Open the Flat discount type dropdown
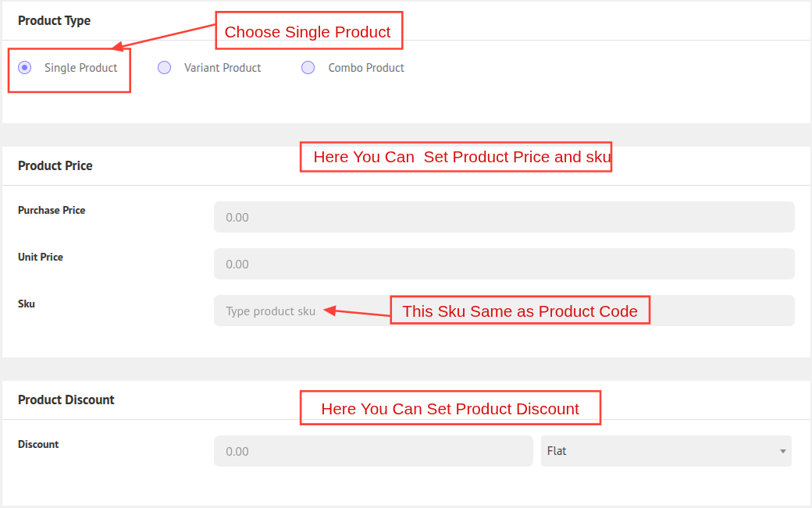812x508 pixels. click(664, 451)
